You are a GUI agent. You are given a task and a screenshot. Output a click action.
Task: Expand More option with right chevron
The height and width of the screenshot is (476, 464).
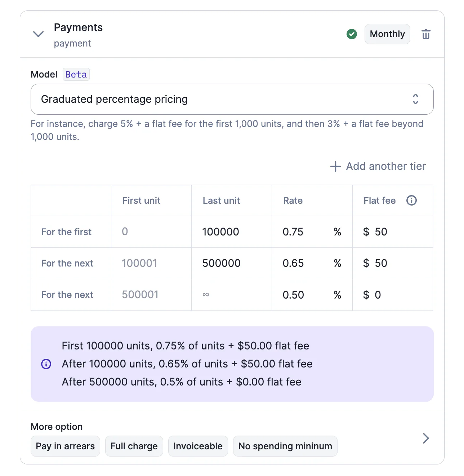pyautogui.click(x=426, y=438)
